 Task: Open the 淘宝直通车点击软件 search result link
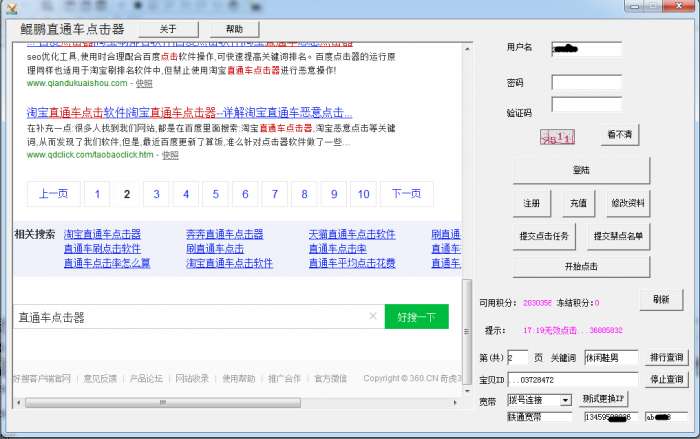(189, 112)
